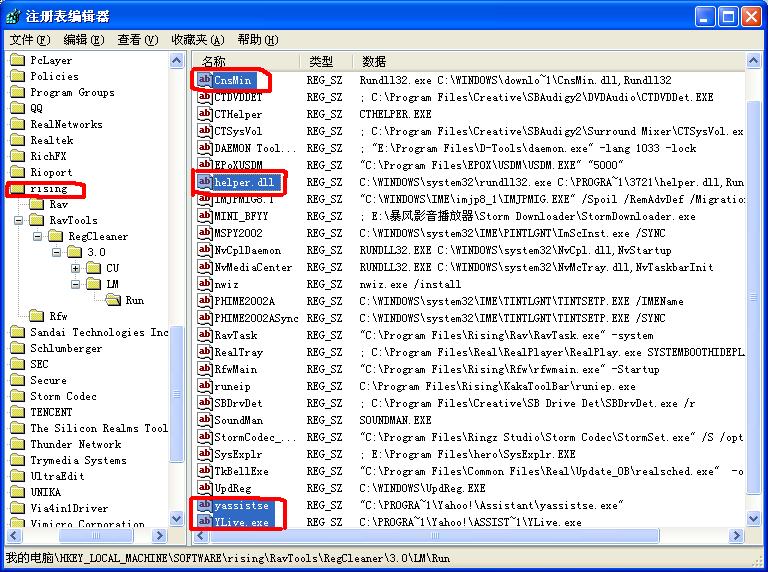The image size is (768, 572).
Task: Click string icon of runeip value
Action: [204, 386]
